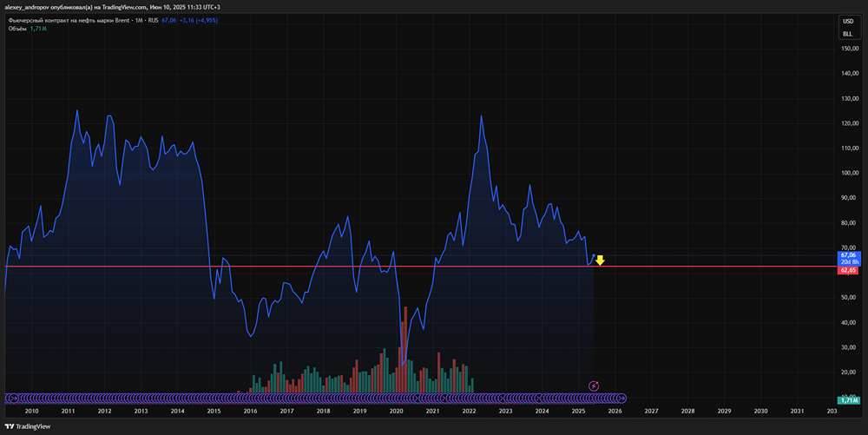The image size is (868, 435).
Task: Click the price change +3,16 (+4,95%) text
Action: coord(198,21)
